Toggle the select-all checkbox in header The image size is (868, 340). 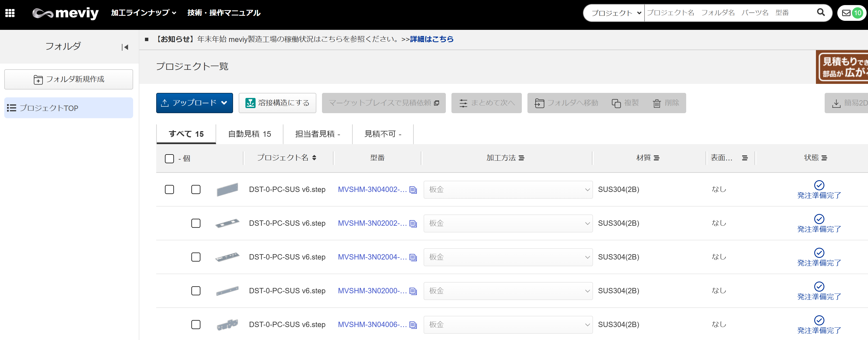pos(169,158)
